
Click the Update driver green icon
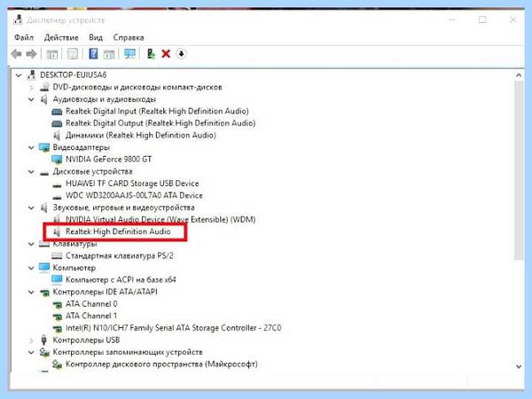point(151,53)
